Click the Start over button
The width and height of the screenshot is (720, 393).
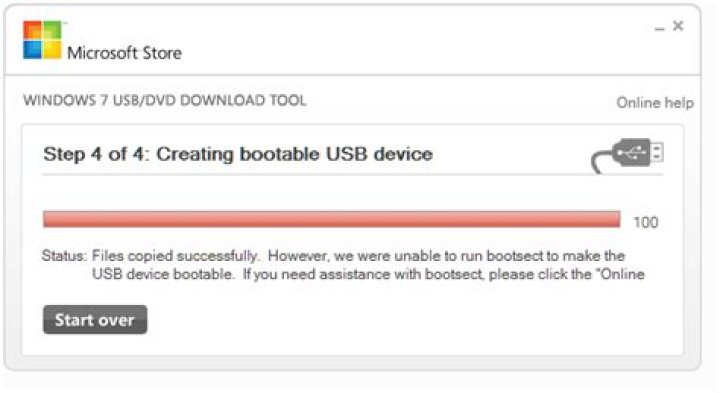95,320
